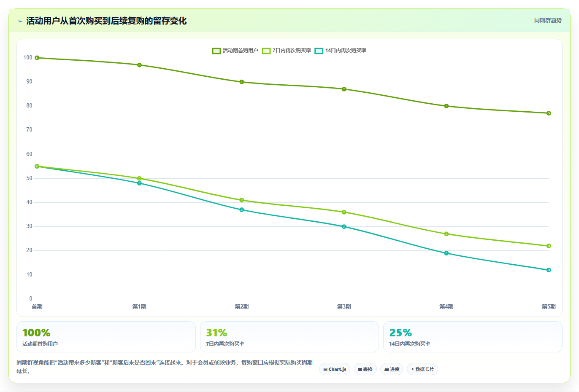Click the 14日内再次购买率 point at 第1期
579x392 pixels.
click(x=139, y=183)
